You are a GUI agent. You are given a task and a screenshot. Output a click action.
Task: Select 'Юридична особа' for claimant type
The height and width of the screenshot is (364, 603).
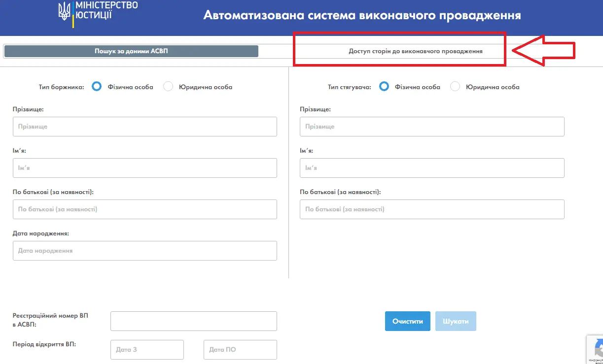pos(455,87)
